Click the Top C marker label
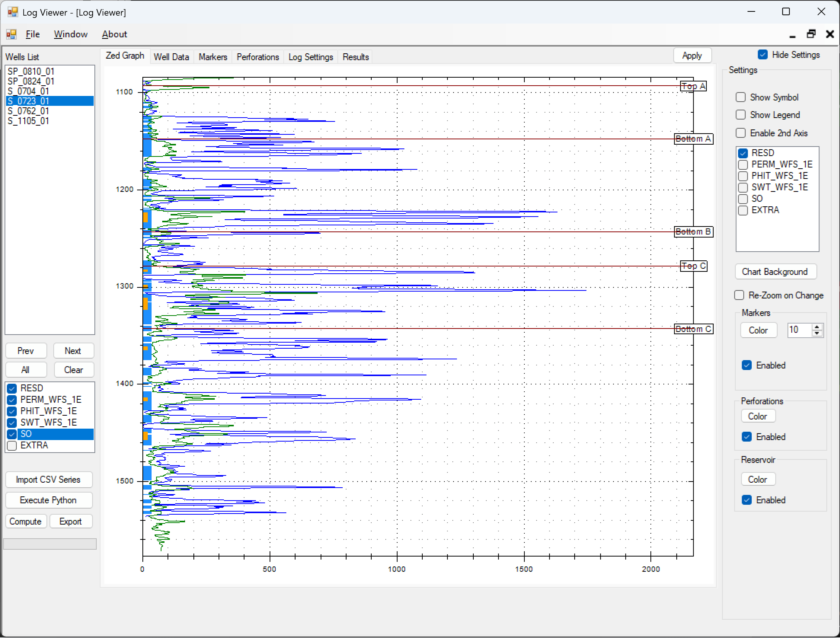 pos(693,266)
